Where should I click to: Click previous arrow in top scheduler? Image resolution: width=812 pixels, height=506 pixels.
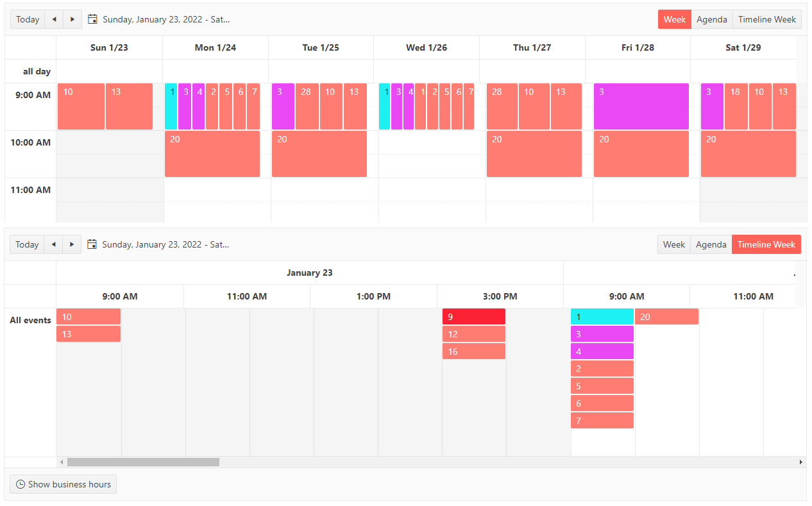54,19
